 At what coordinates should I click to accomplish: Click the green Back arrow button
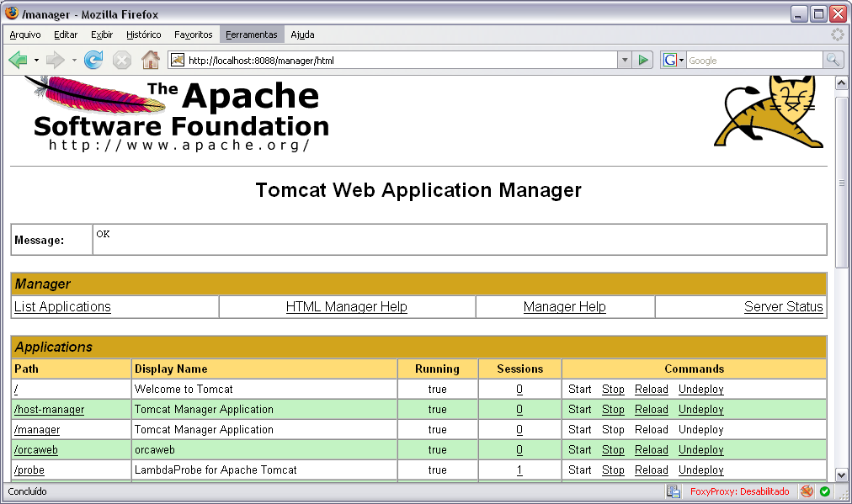pyautogui.click(x=18, y=60)
